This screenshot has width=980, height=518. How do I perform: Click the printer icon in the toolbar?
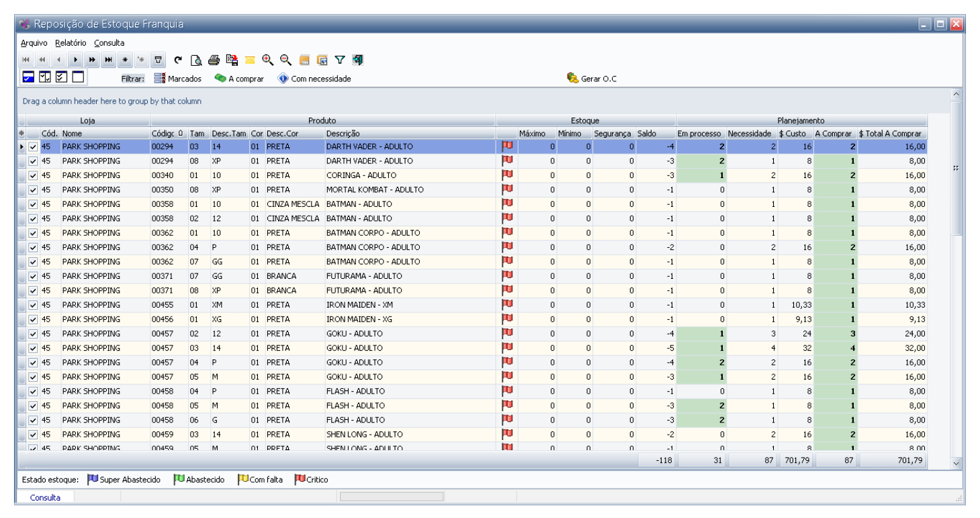214,60
